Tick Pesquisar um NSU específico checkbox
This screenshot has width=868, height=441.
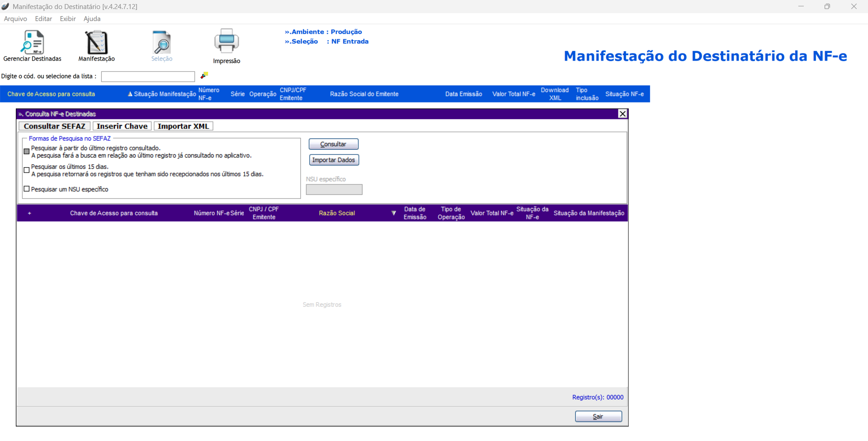(x=27, y=189)
